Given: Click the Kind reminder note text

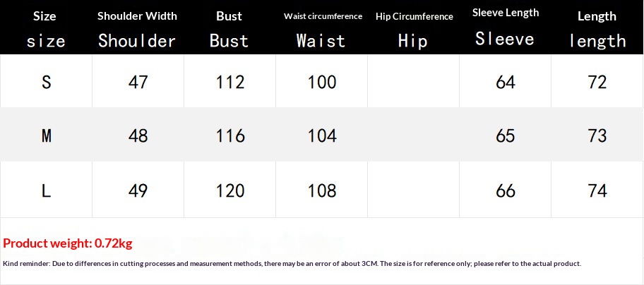Looking at the screenshot, I should click(x=292, y=263).
